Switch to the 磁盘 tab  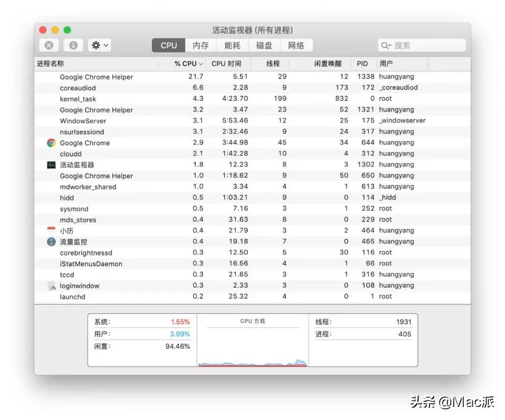point(264,45)
